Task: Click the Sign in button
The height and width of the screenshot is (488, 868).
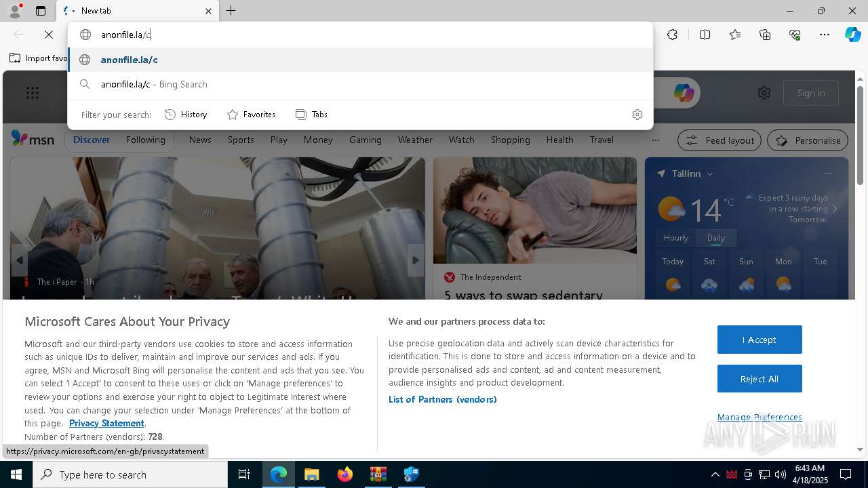Action: click(811, 93)
